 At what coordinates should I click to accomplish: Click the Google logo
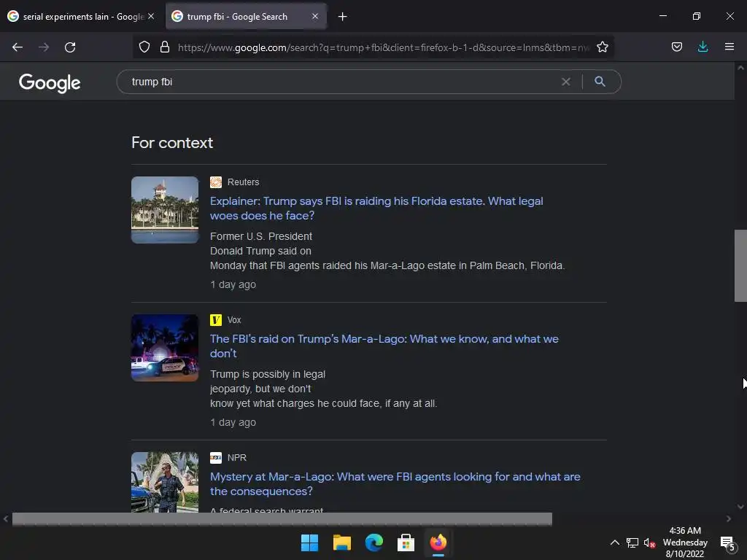click(x=50, y=83)
